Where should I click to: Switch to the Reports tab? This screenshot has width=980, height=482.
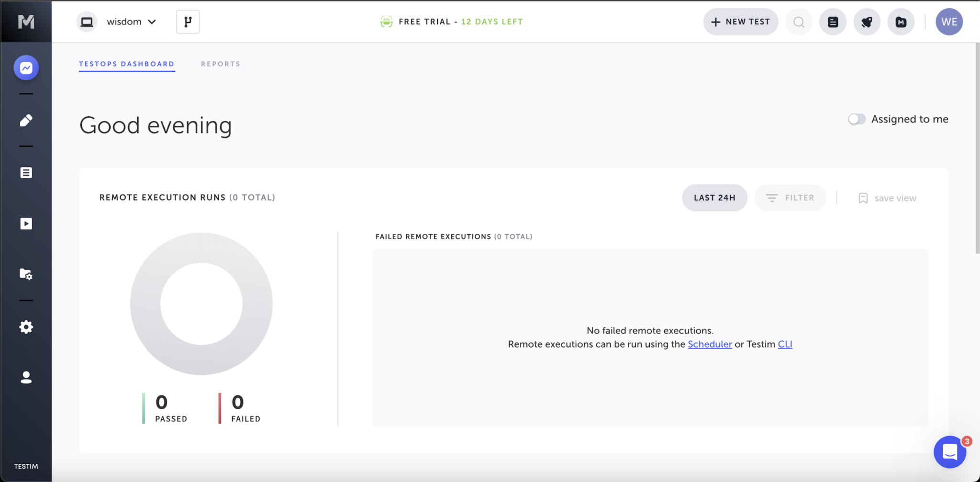point(220,64)
